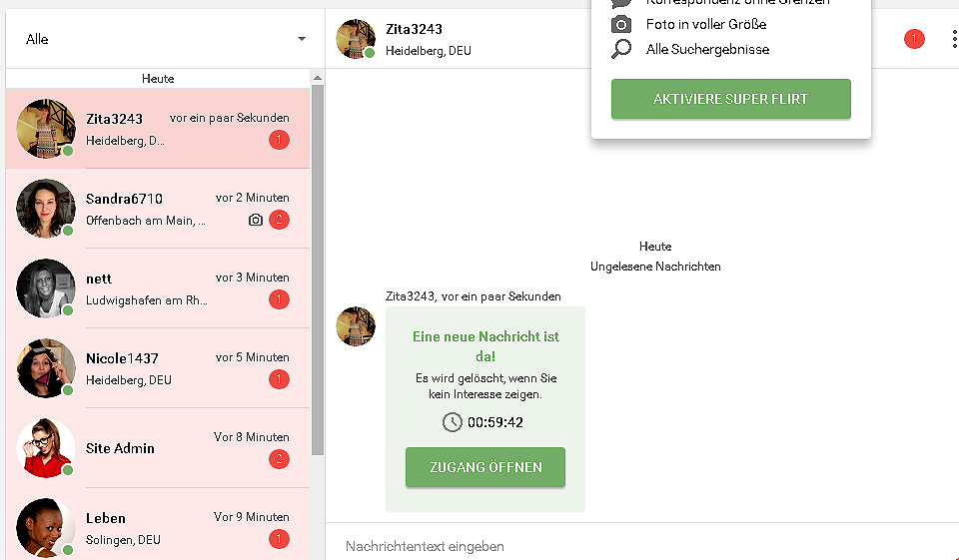Click the camera icon in Sandra6710's row
Viewport: 959px width, 560px height.
(x=256, y=220)
